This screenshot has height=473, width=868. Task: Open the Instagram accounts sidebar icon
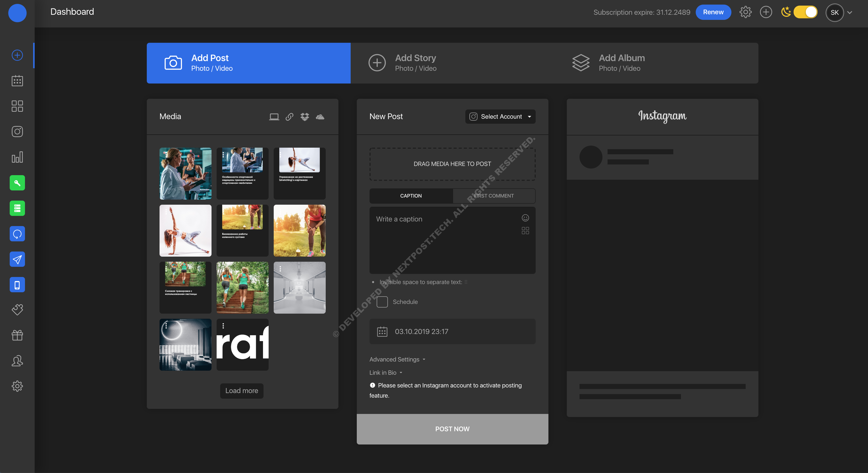tap(17, 132)
